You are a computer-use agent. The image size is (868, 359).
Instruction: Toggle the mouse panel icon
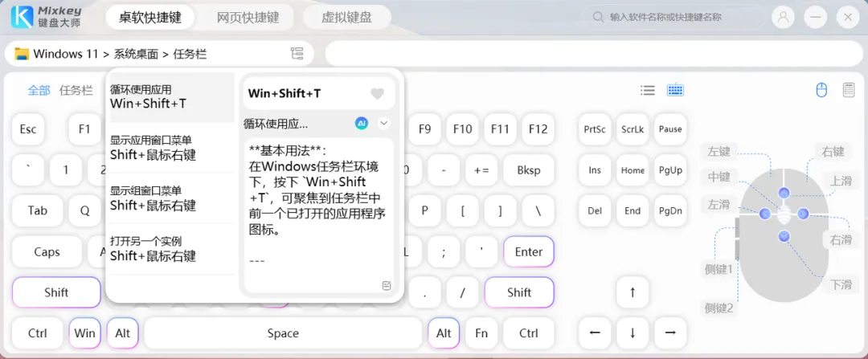click(821, 90)
